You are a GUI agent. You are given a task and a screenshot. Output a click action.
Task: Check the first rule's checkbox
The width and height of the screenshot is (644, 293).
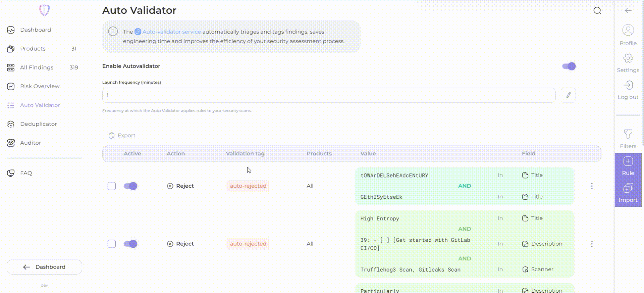(112, 186)
